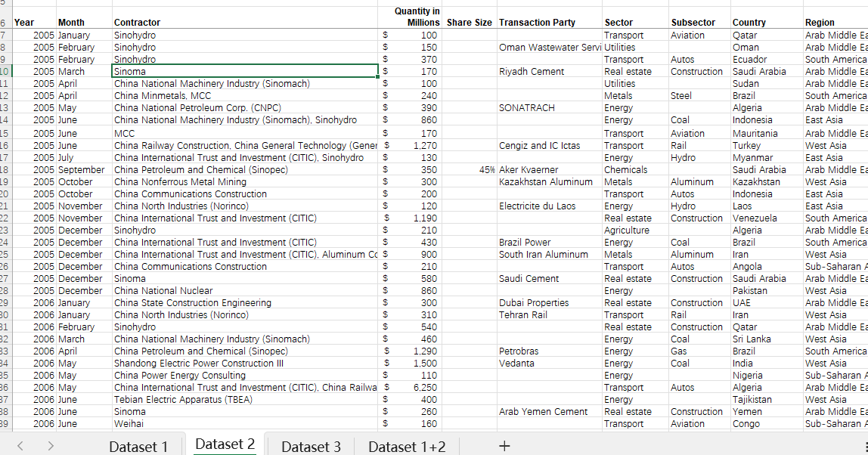The height and width of the screenshot is (455, 868).
Task: Click the Sinoma cell in row 10
Action: (x=245, y=71)
